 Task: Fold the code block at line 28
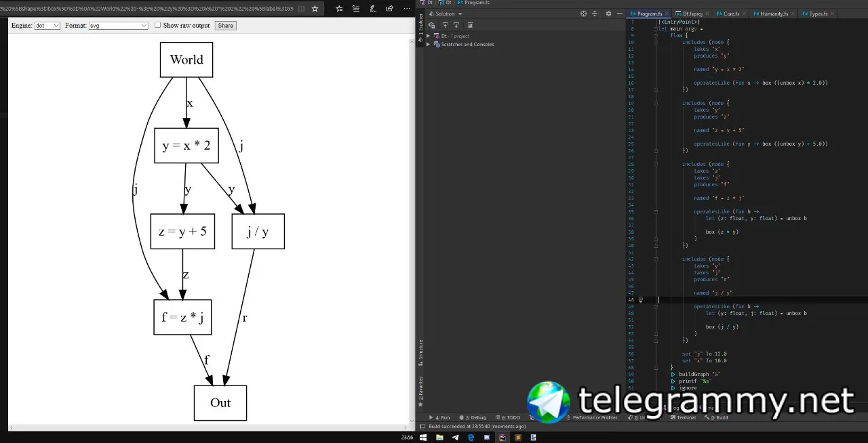pos(656,164)
